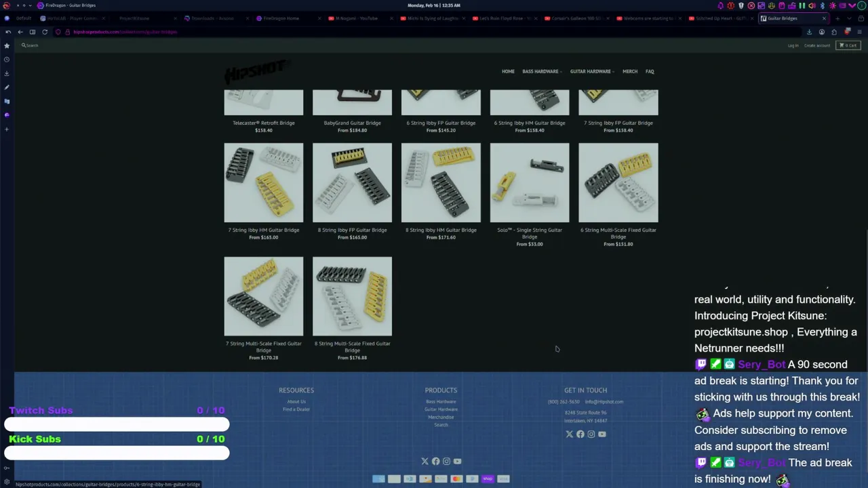Open the 0 Cart button
Image resolution: width=868 pixels, height=488 pixels.
pos(848,45)
